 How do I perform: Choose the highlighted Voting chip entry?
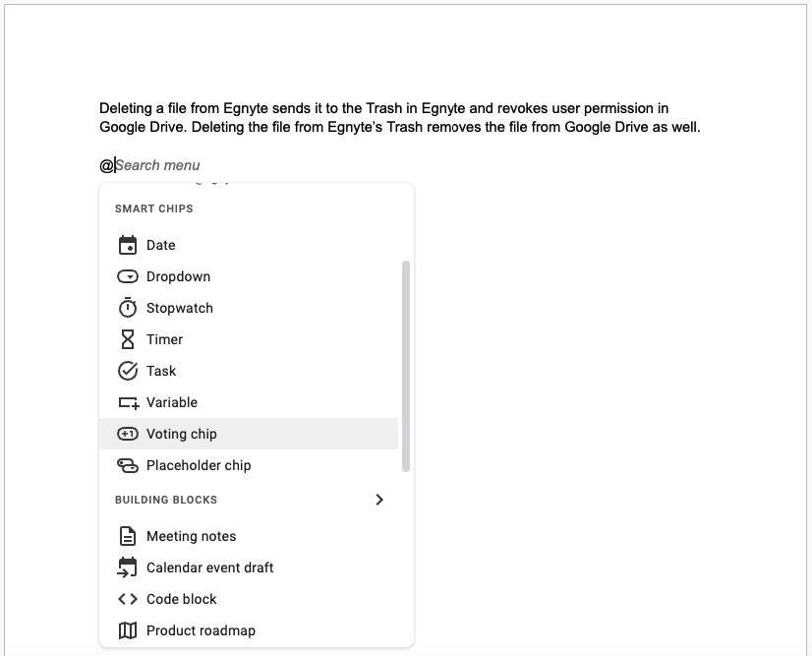point(249,434)
